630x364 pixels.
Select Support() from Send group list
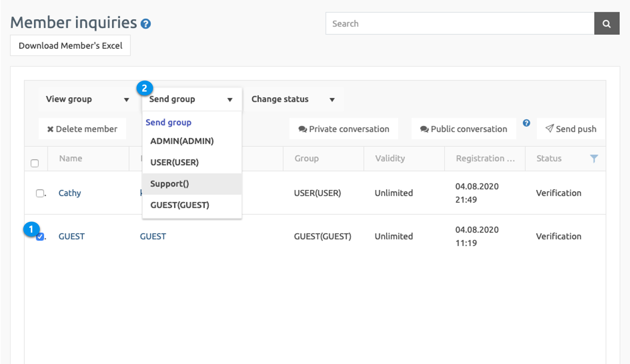pos(170,184)
